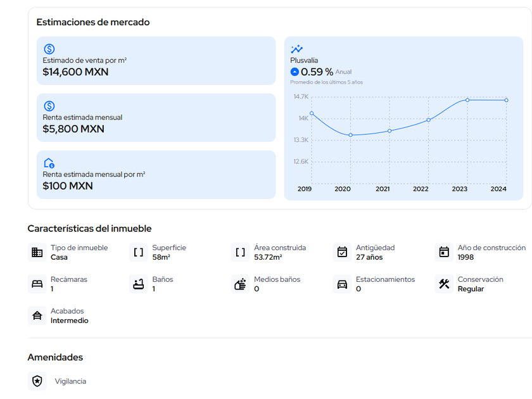Click the bed icon for Recámaras
Screen dimensions: 532x399
[x=37, y=284]
